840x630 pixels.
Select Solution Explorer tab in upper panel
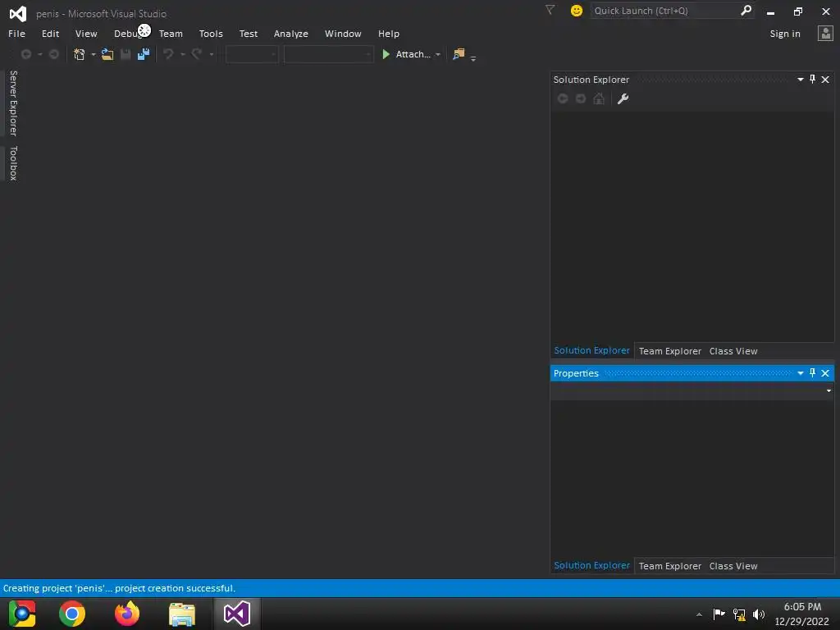point(592,350)
